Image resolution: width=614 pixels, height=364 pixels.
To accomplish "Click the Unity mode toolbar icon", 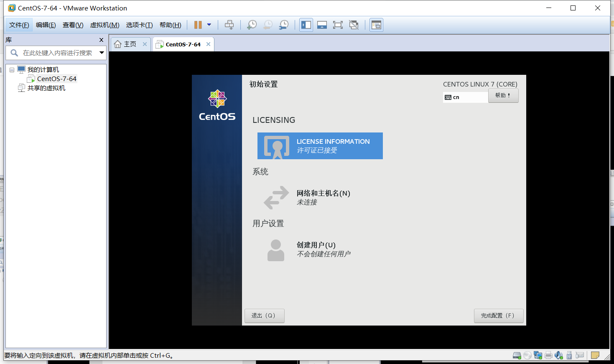I will coord(354,25).
